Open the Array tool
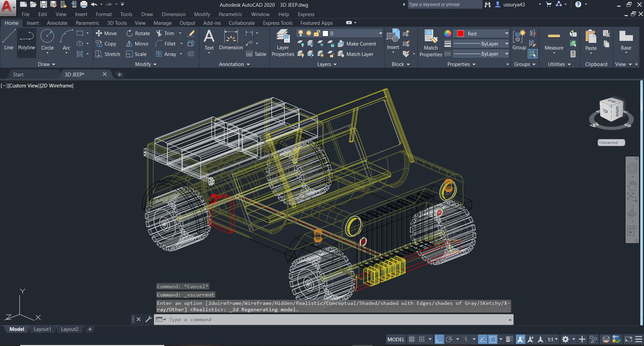Image resolution: width=644 pixels, height=346 pixels. [x=166, y=54]
